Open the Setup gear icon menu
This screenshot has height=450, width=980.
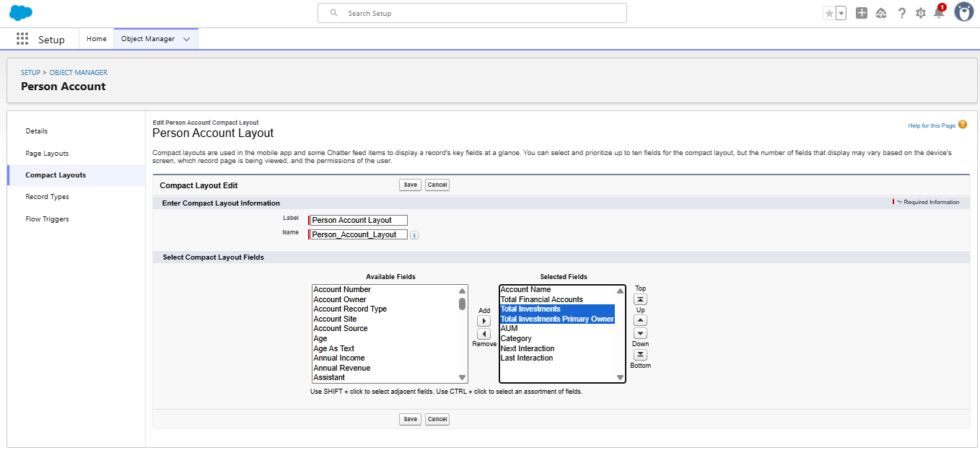point(920,13)
